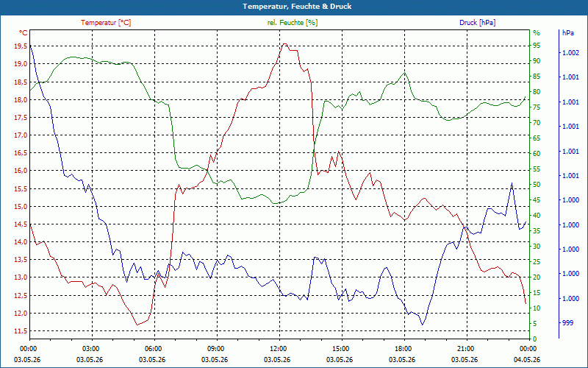Click the % unit label on humidity axis

coord(537,33)
